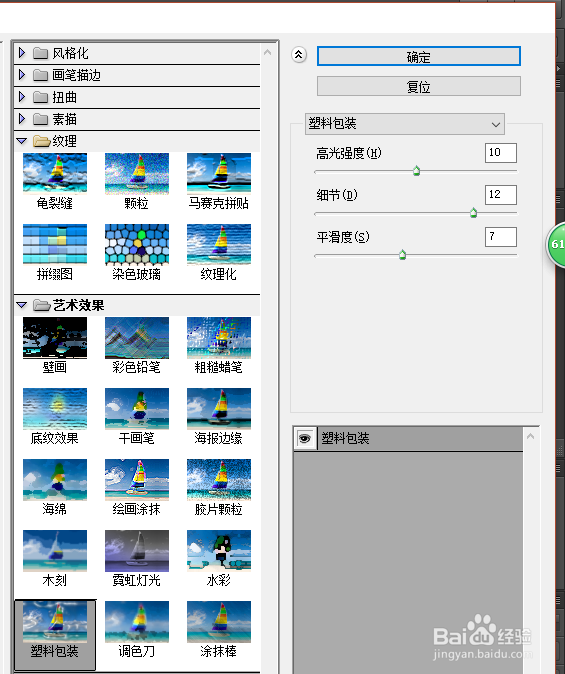Click the 复位 button
The width and height of the screenshot is (565, 674).
coord(419,86)
